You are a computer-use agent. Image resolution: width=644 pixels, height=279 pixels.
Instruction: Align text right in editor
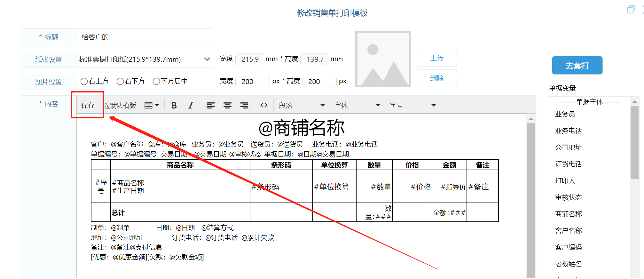point(244,105)
